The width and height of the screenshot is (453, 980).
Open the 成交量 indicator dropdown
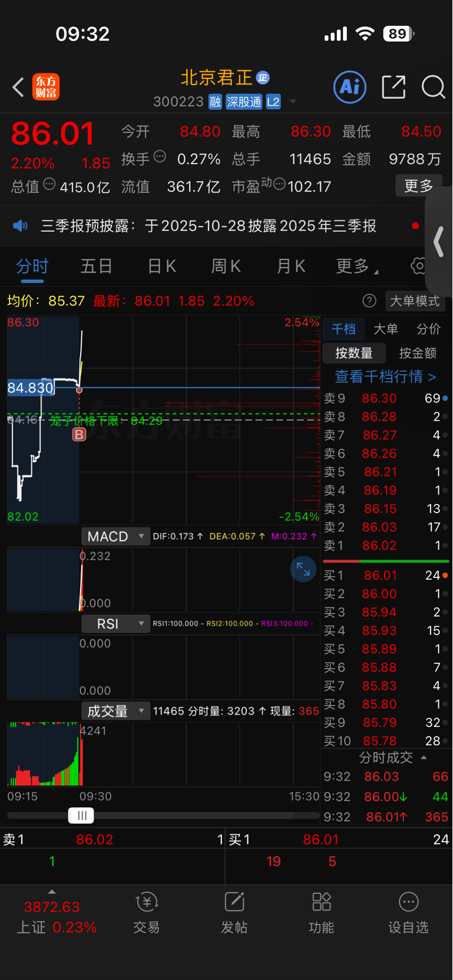115,711
